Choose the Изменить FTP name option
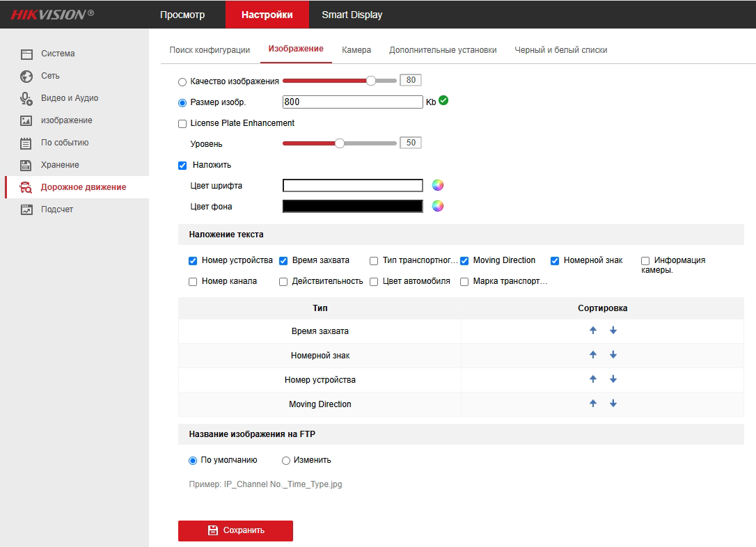The width and height of the screenshot is (756, 547). point(286,461)
